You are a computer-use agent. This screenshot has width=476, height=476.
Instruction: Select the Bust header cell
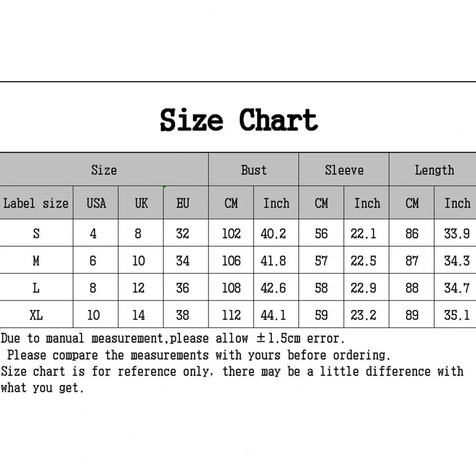(253, 169)
